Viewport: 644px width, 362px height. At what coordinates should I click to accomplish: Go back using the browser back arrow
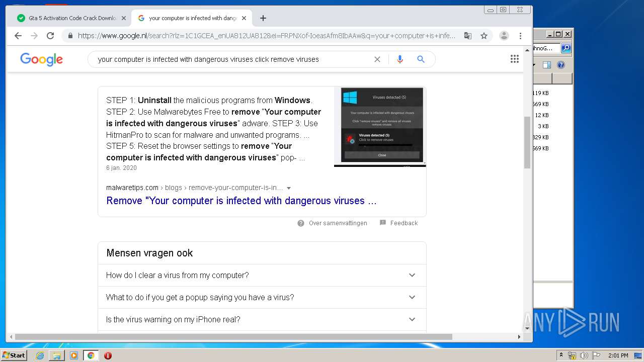click(18, 36)
